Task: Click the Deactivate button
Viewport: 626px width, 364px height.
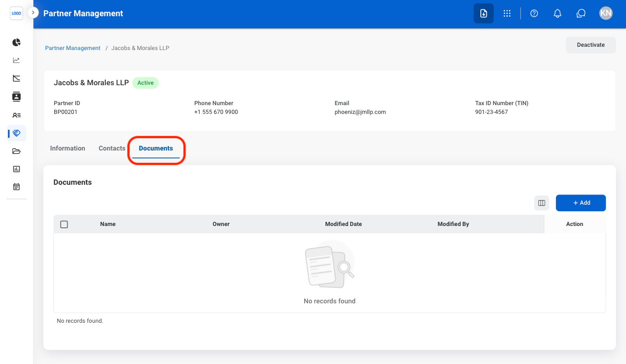Action: click(591, 45)
